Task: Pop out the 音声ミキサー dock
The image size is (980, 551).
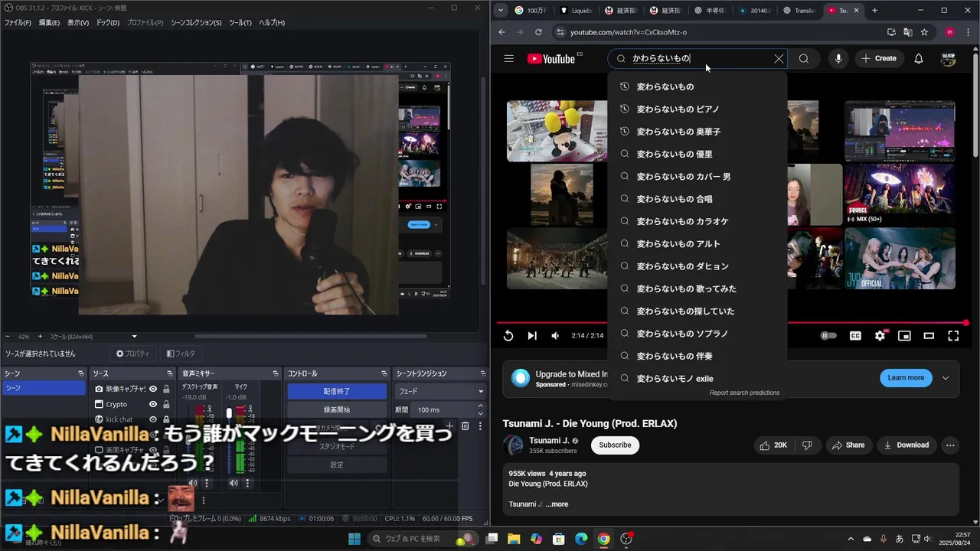Action: click(276, 373)
